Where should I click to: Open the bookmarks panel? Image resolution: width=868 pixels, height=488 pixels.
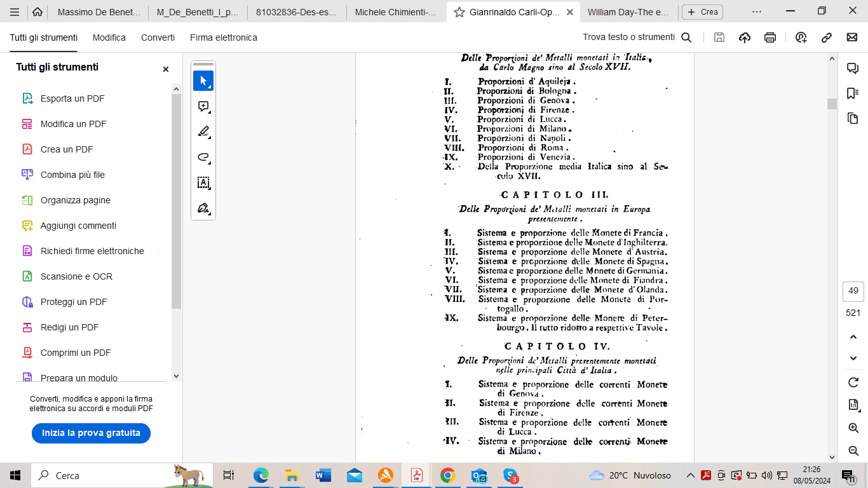tap(853, 93)
